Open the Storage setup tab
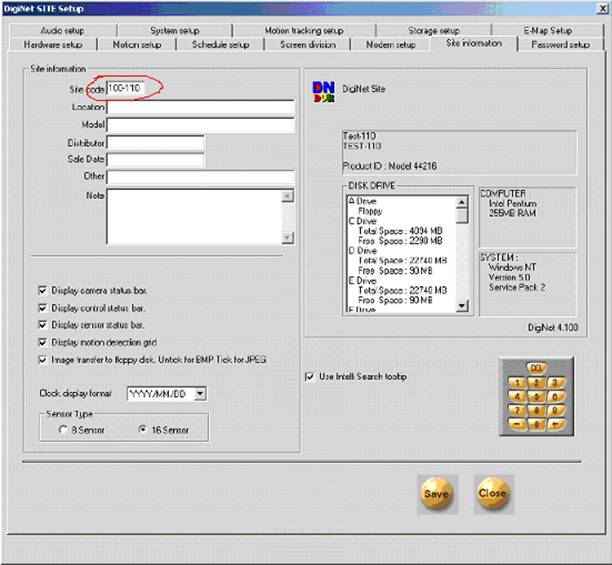The width and height of the screenshot is (612, 565). (434, 30)
